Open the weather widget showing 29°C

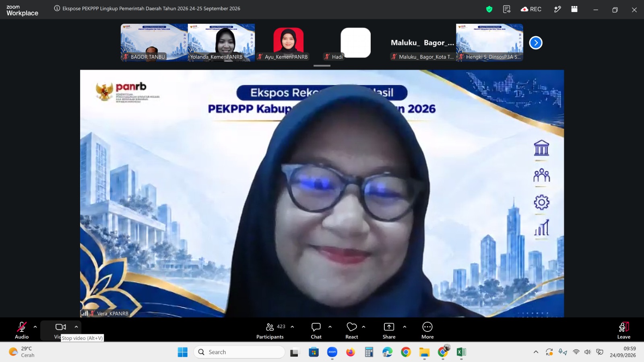click(x=22, y=352)
